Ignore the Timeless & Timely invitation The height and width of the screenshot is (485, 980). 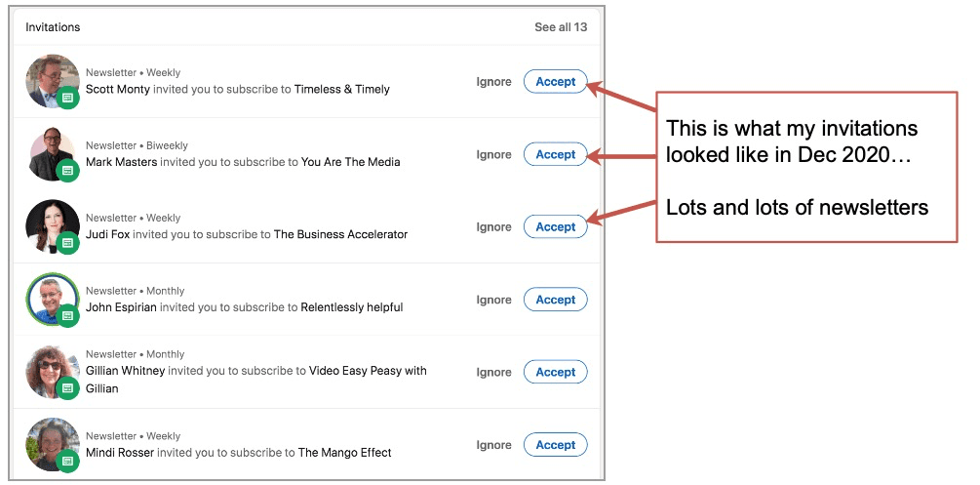493,81
